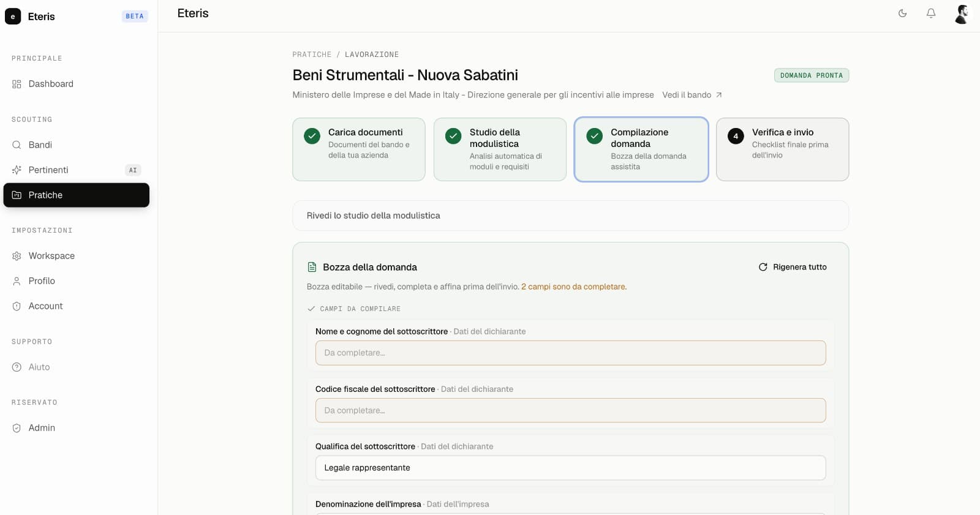Click the Eteris logo icon in sidebar
This screenshot has height=515, width=980.
click(13, 17)
